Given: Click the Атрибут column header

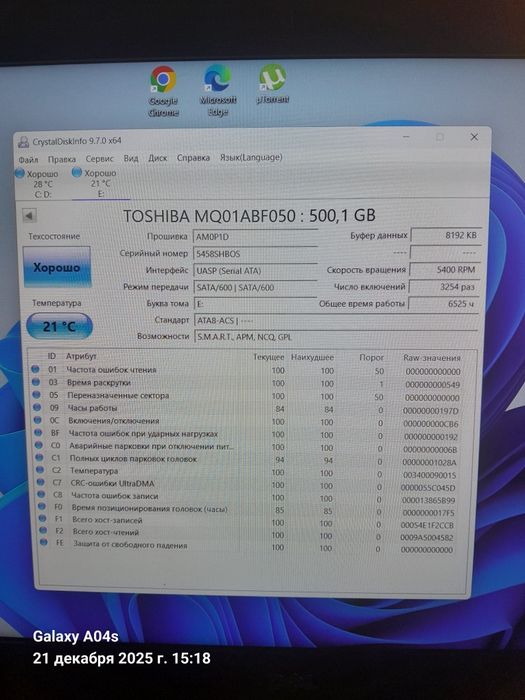Looking at the screenshot, I should (x=81, y=356).
